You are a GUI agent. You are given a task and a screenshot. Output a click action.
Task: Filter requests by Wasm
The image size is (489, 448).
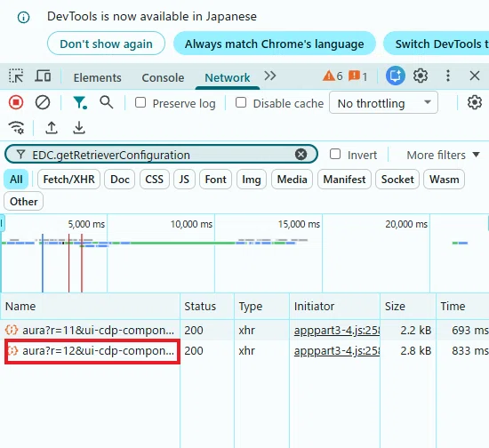click(444, 180)
